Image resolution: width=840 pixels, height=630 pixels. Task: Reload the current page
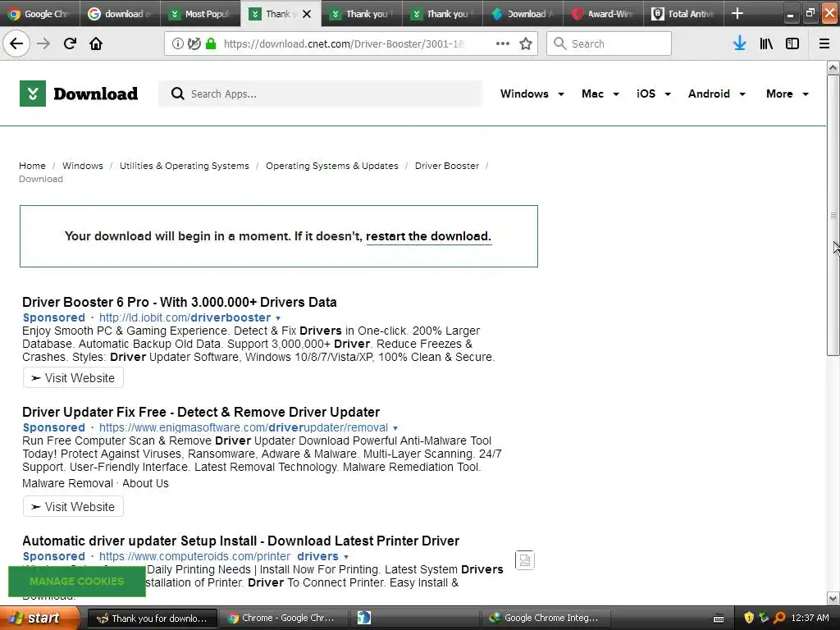(70, 43)
